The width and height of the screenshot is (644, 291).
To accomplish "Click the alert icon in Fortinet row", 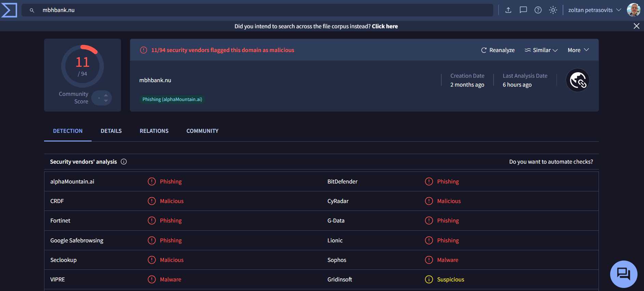I will (151, 220).
